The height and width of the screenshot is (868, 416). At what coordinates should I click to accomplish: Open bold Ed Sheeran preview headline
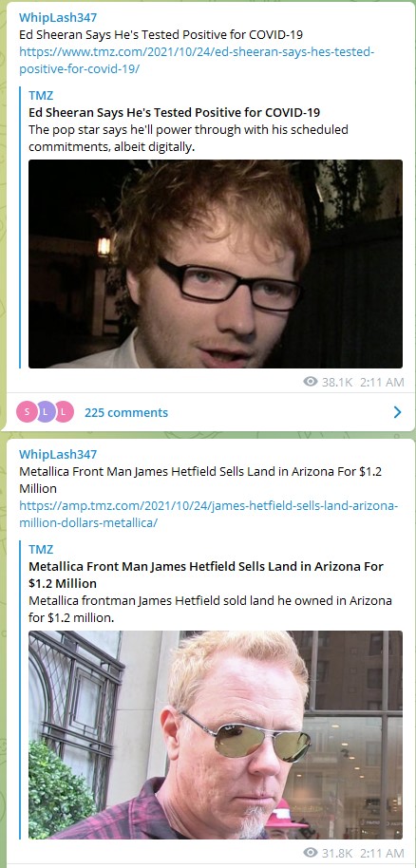[175, 112]
